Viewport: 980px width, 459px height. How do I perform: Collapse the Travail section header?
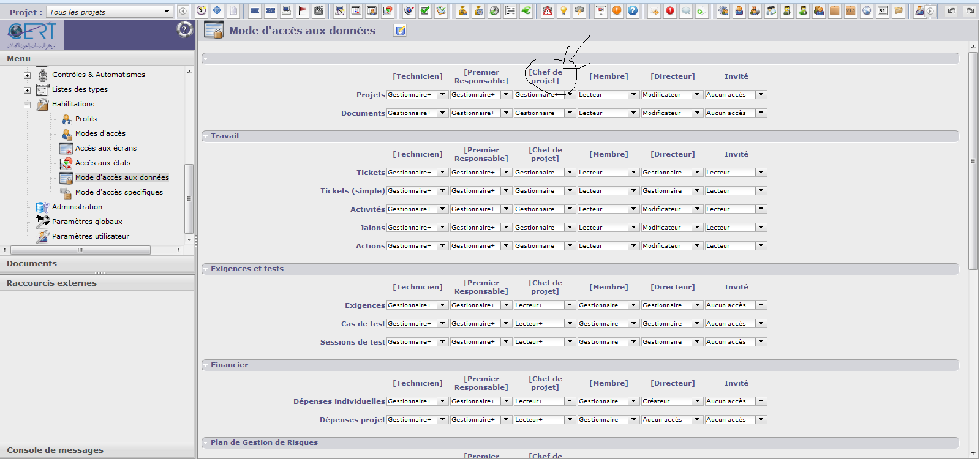pyautogui.click(x=206, y=136)
